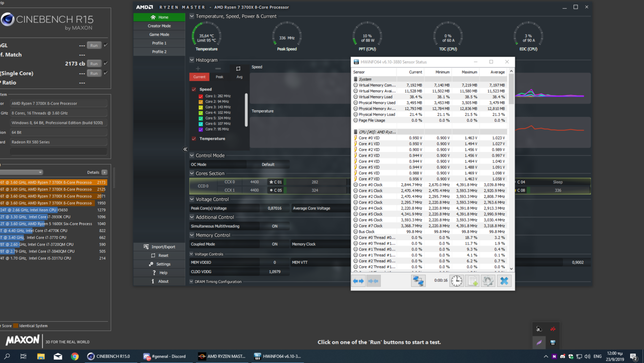
Task: Click volume icon in system tray
Action: (x=586, y=356)
